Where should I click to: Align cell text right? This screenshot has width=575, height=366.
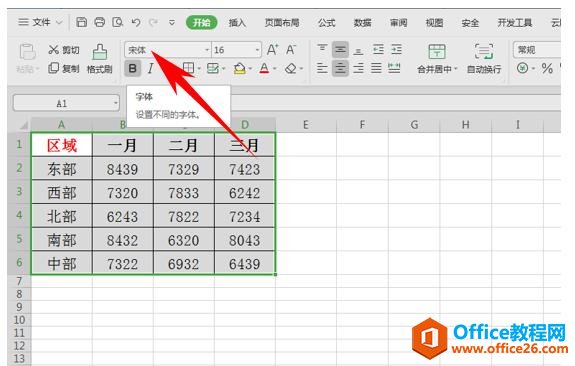pos(358,68)
